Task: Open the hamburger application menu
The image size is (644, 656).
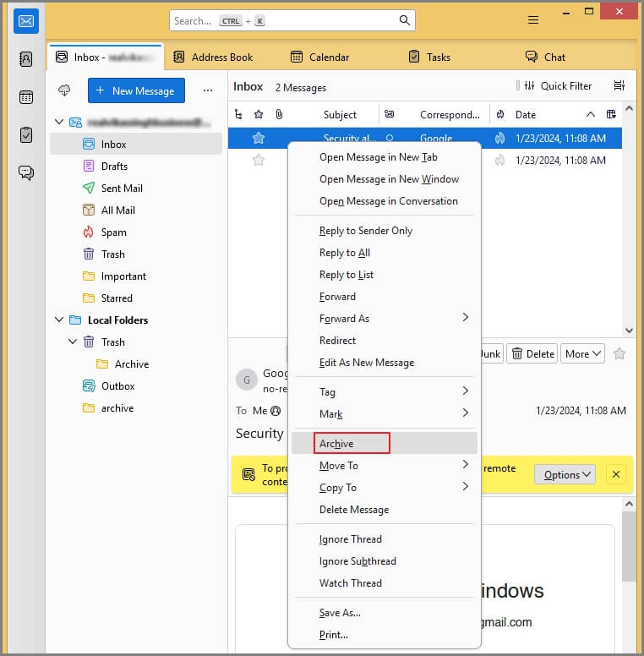Action: tap(533, 20)
